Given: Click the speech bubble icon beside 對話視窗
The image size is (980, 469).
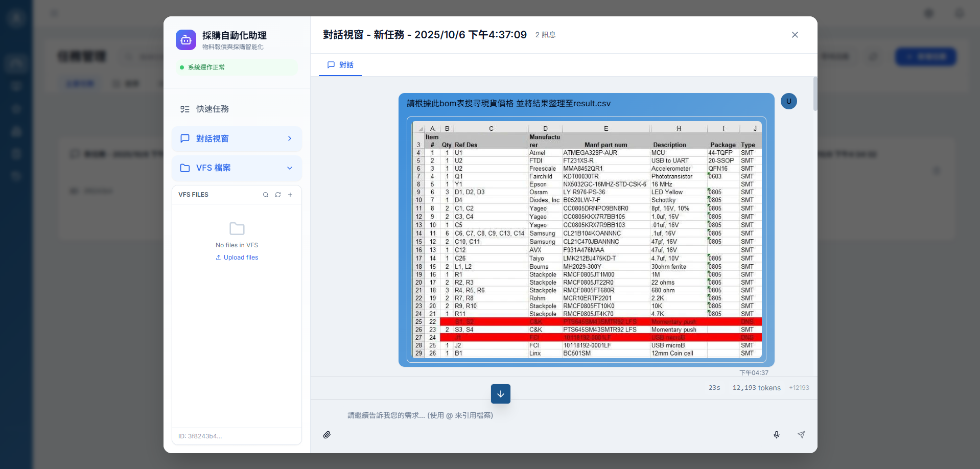Looking at the screenshot, I should (184, 138).
